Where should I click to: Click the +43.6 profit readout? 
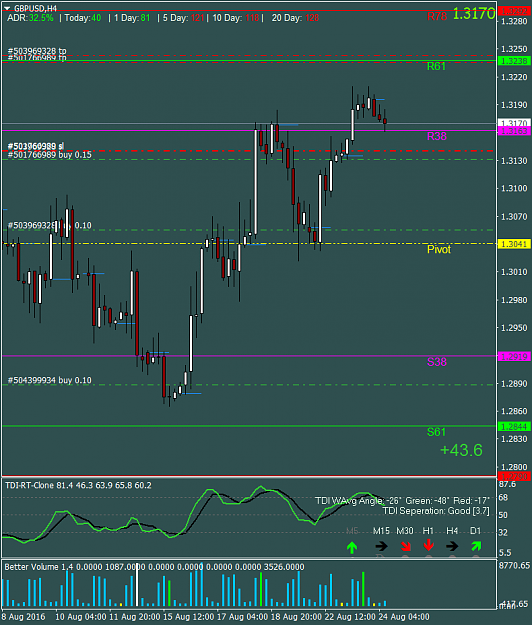point(461,450)
